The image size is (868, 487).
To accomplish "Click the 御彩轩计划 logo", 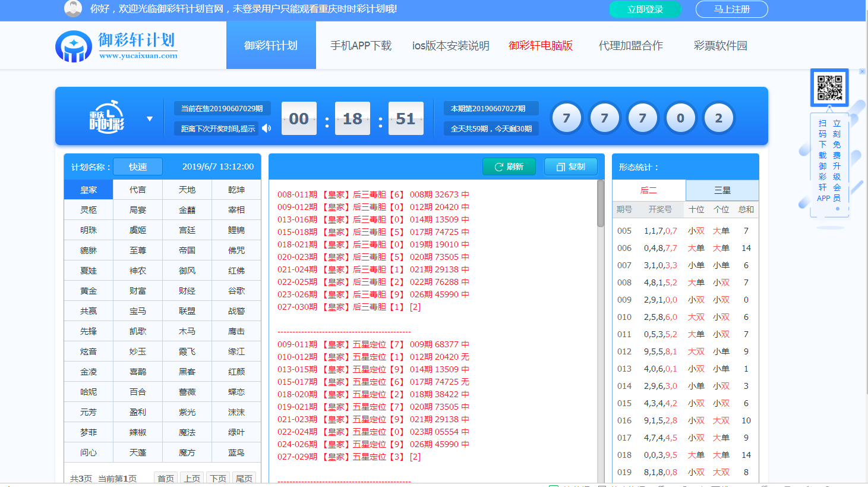I will coord(117,46).
